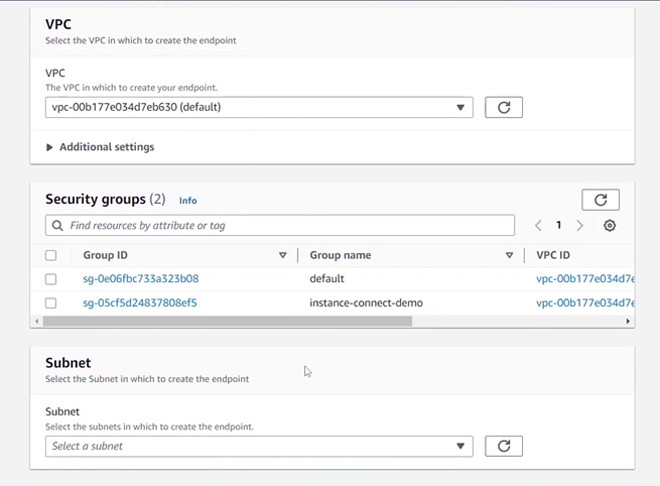Click the horizontal table scrollbar
Image resolution: width=660 pixels, height=486 pixels.
pos(227,322)
